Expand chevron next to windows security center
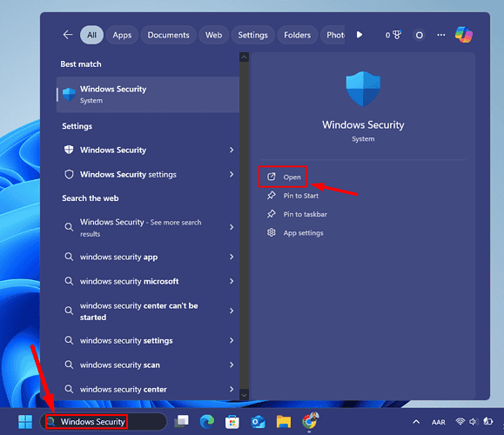The width and height of the screenshot is (504, 435). pyautogui.click(x=232, y=389)
